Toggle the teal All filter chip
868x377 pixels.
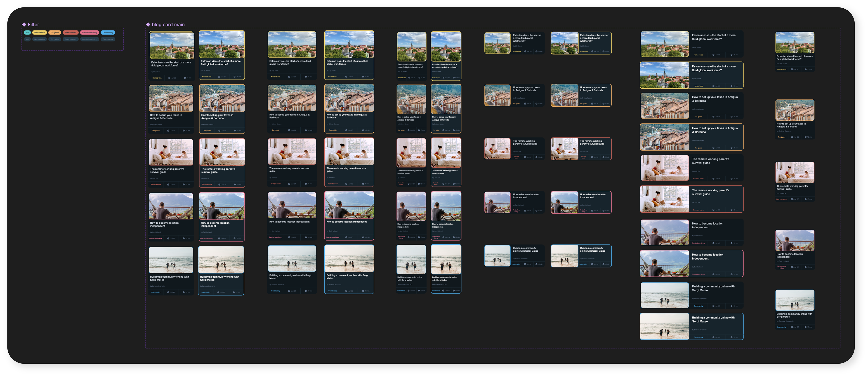[x=27, y=33]
